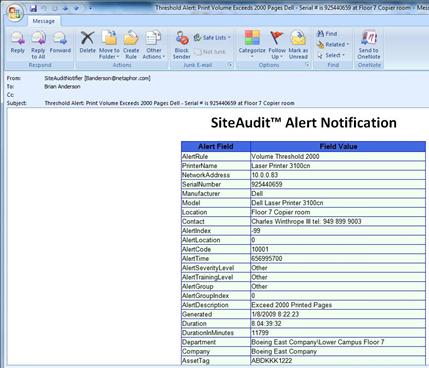Select description Exceed 2000 Printed Pages
This screenshot has height=368, width=429.
tap(292, 305)
